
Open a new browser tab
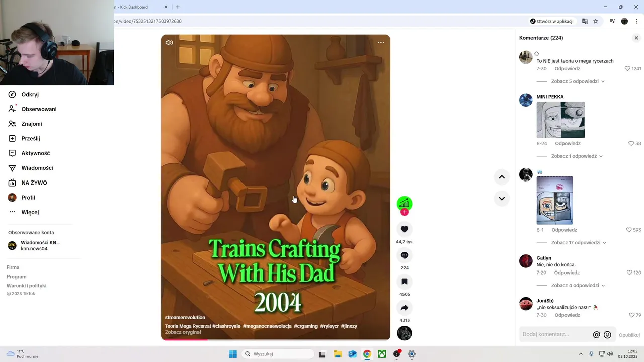coord(178,7)
